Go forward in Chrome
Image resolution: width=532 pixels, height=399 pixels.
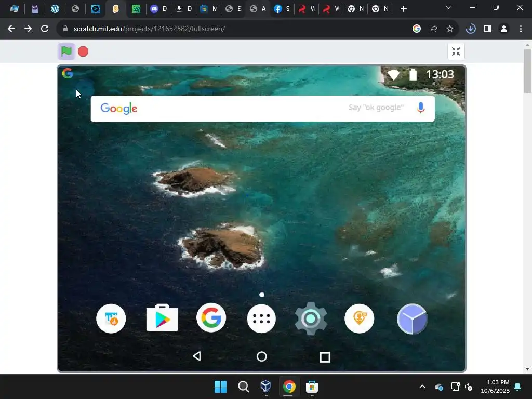point(28,29)
